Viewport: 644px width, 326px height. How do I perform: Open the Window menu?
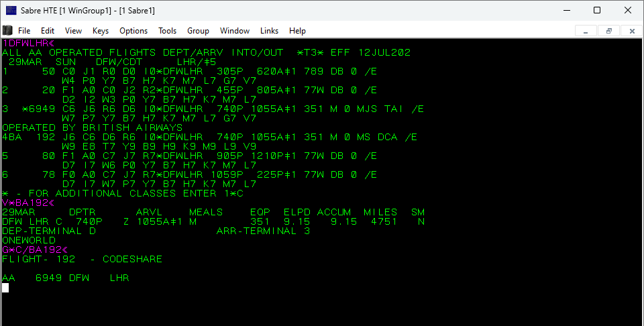pyautogui.click(x=235, y=31)
